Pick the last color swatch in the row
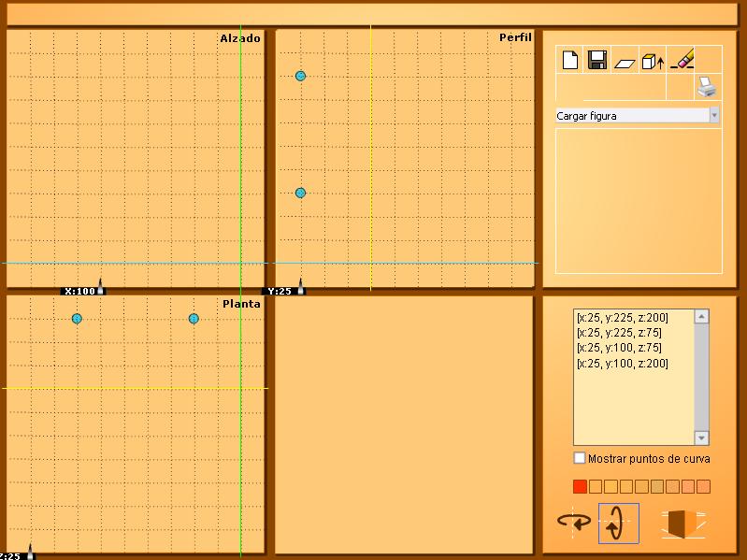Viewport: 747px width, 560px height. pyautogui.click(x=703, y=487)
